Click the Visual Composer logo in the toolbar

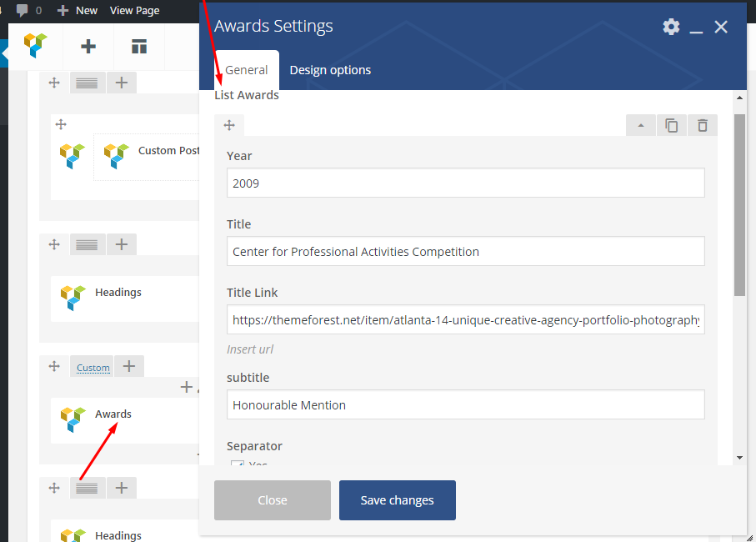coord(36,46)
